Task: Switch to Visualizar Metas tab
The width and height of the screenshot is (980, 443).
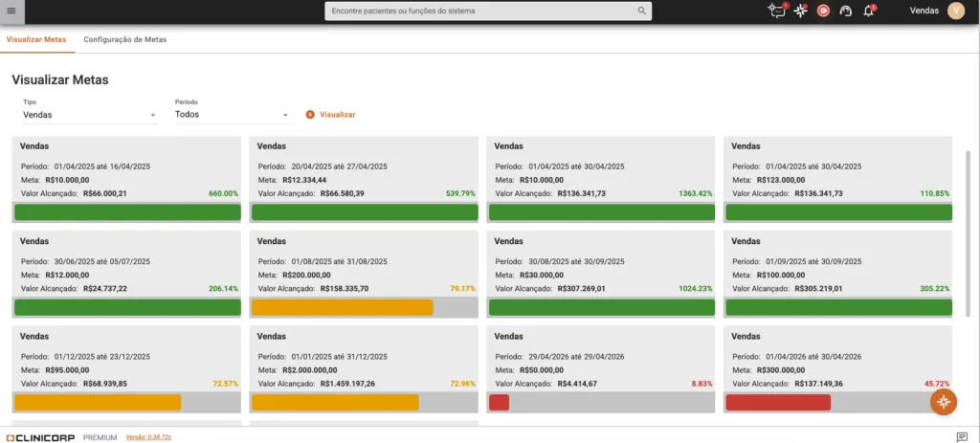Action: tap(36, 39)
